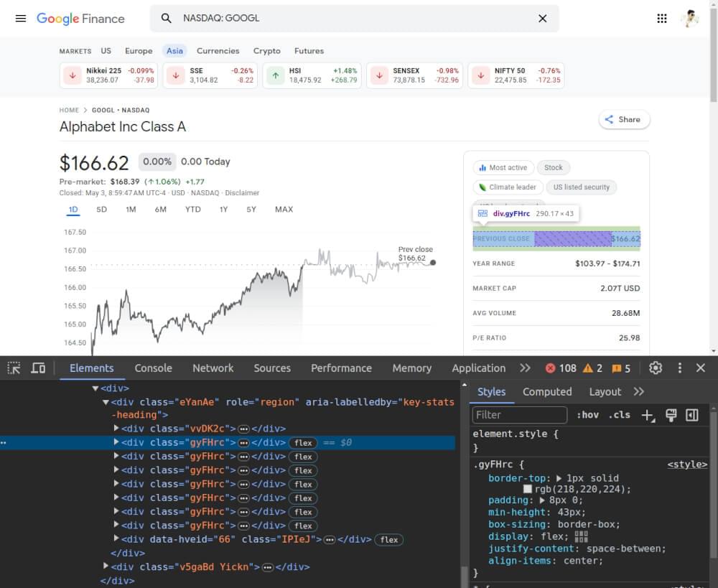Open DevTools settings gear
The width and height of the screenshot is (718, 588).
pyautogui.click(x=655, y=368)
